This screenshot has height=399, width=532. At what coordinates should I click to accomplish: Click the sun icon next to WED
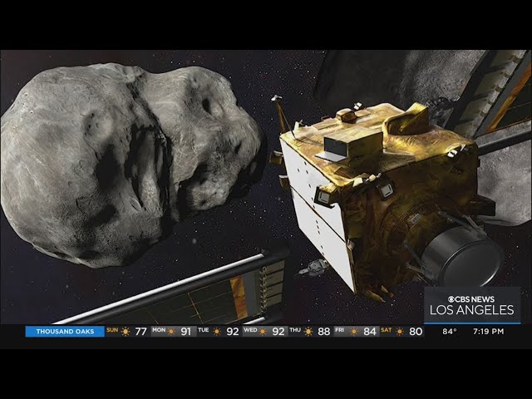(x=263, y=332)
